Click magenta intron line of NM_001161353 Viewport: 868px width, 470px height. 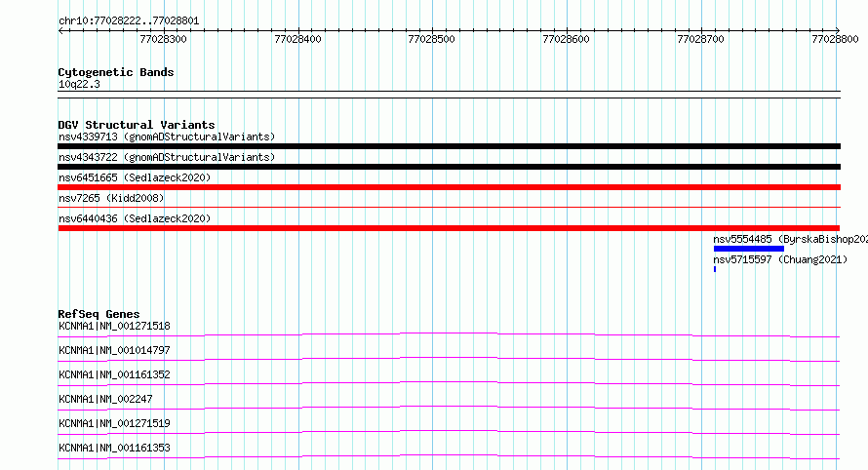click(449, 455)
